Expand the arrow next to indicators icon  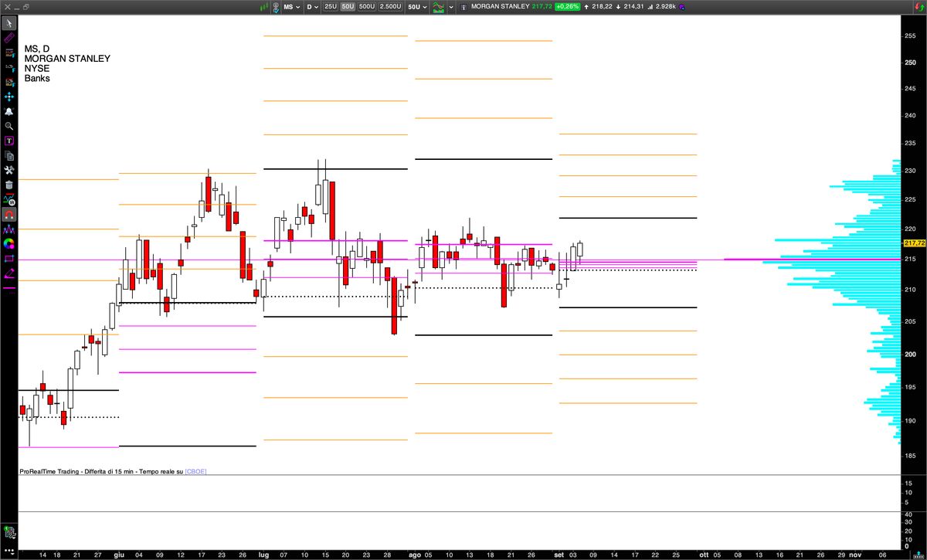click(450, 6)
